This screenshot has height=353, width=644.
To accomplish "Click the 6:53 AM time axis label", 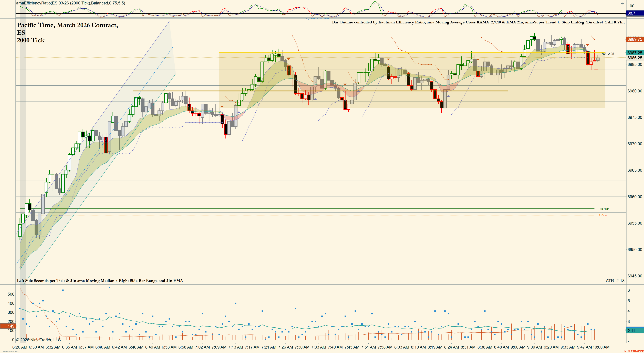I will pos(169,347).
